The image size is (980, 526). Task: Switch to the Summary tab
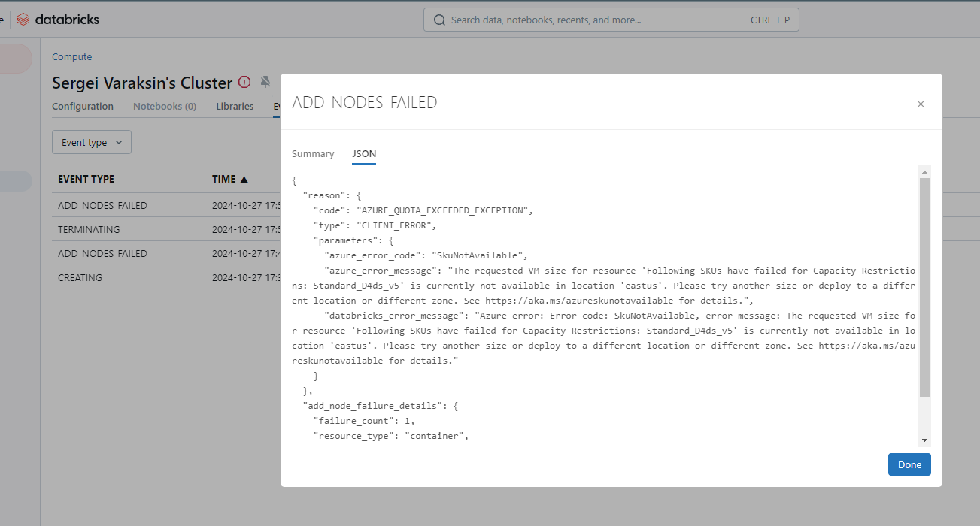[313, 153]
